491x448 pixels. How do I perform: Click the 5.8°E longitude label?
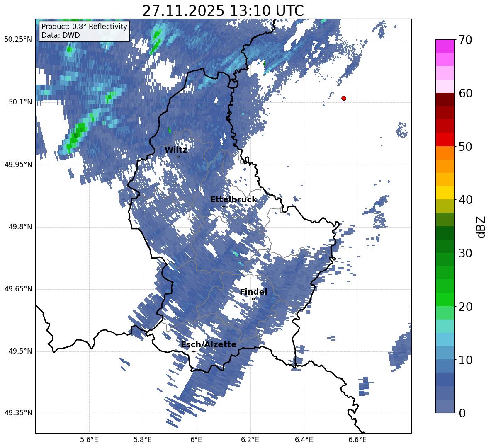[143, 440]
